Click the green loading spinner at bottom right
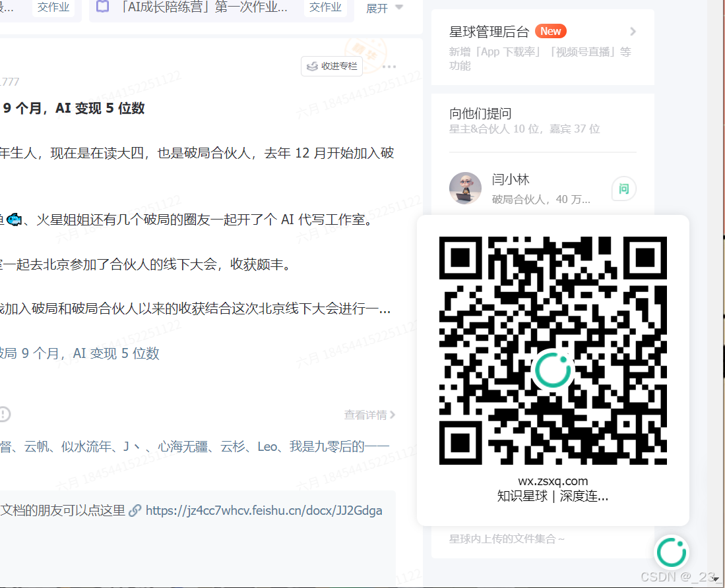This screenshot has width=725, height=588. pyautogui.click(x=671, y=552)
